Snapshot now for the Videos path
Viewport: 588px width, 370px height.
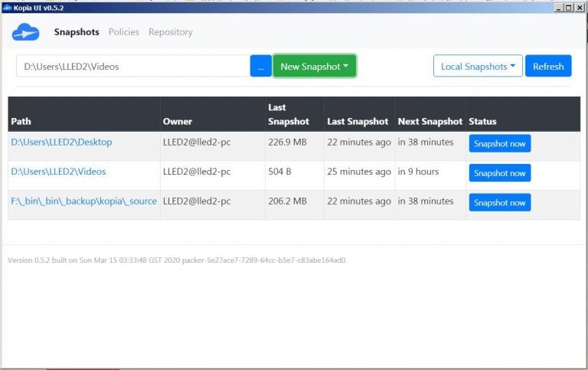[499, 173]
